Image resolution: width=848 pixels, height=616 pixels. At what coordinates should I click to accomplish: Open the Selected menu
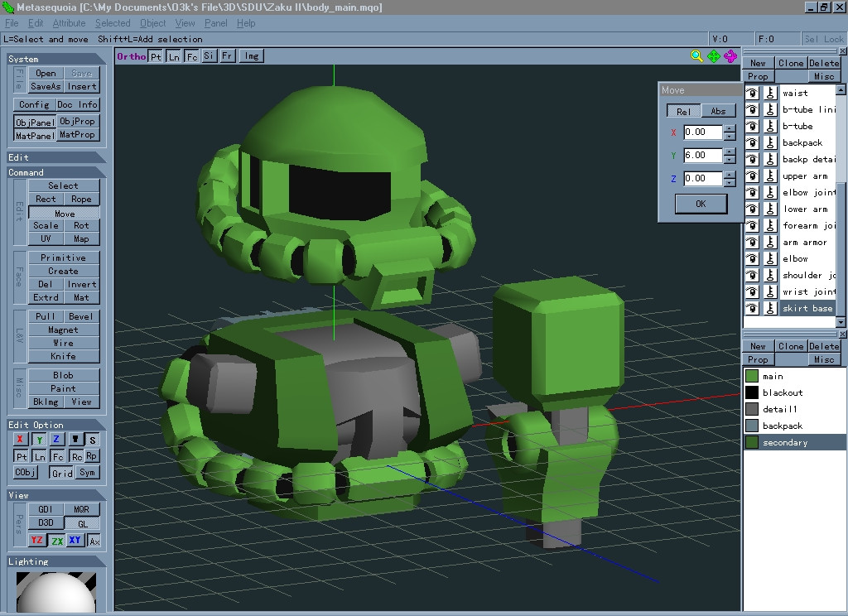113,23
